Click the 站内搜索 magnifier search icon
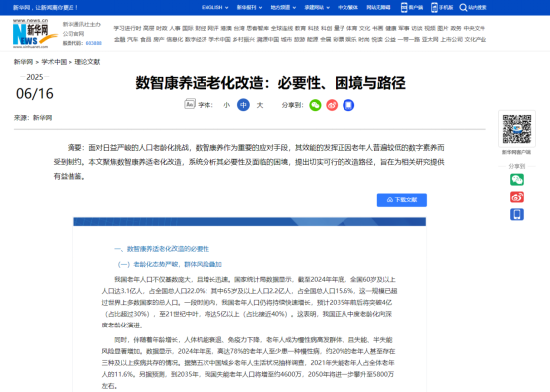The width and height of the screenshot is (550, 392). (463, 7)
